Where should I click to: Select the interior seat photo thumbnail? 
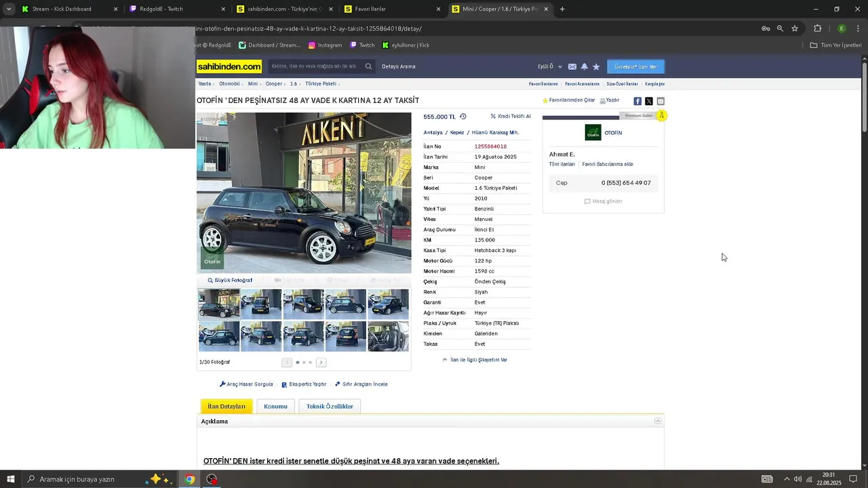click(389, 336)
